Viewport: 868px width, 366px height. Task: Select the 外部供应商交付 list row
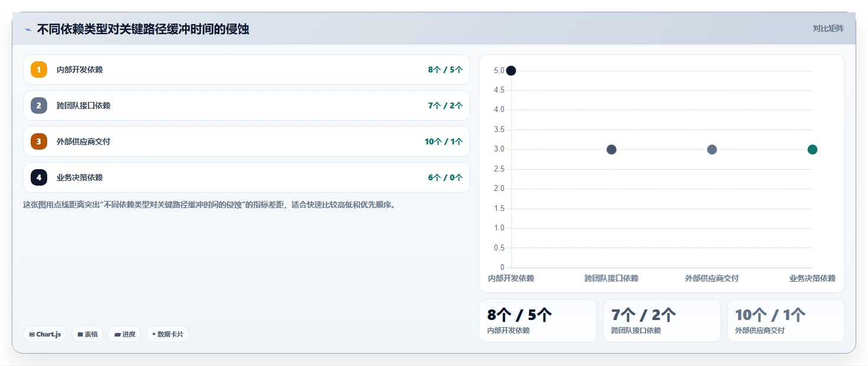point(247,141)
